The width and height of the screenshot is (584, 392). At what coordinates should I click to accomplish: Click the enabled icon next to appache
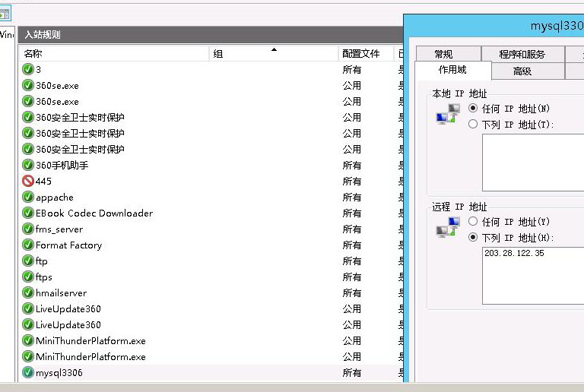click(x=28, y=197)
